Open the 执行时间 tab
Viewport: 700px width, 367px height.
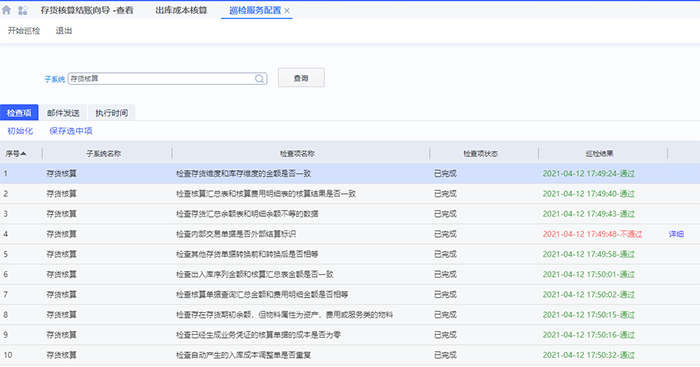(x=112, y=113)
